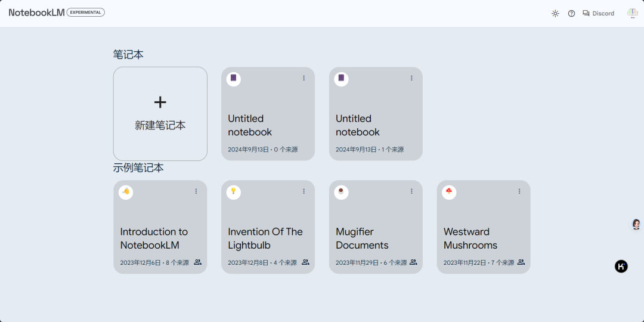
Task: Toggle the light/dark theme sun icon
Action: click(x=555, y=13)
